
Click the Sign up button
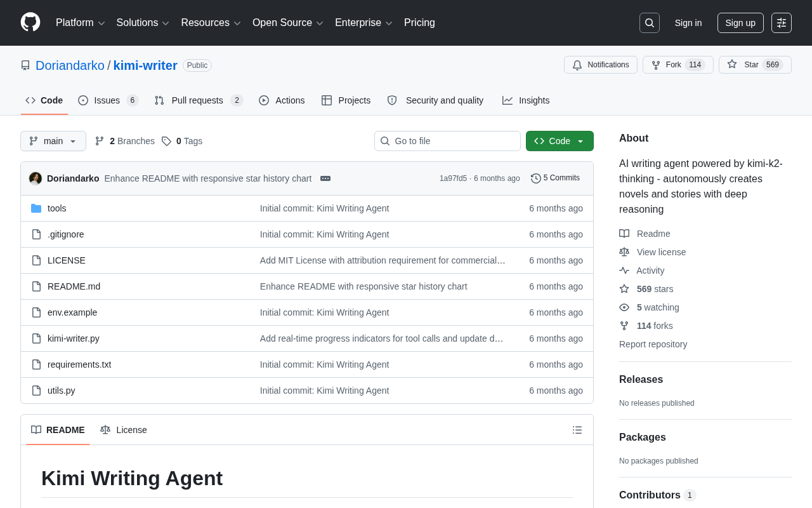[740, 23]
